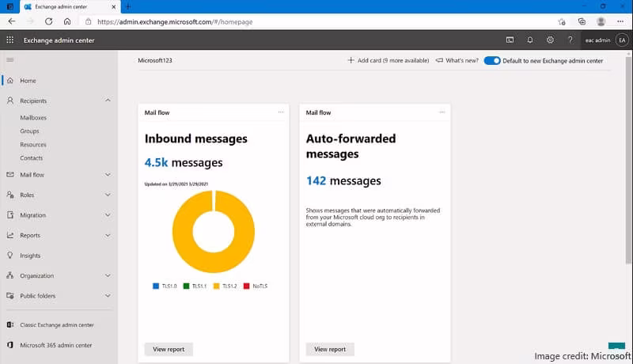Open the Inbound messages card options ellipsis
This screenshot has height=364, width=633.
coord(281,112)
